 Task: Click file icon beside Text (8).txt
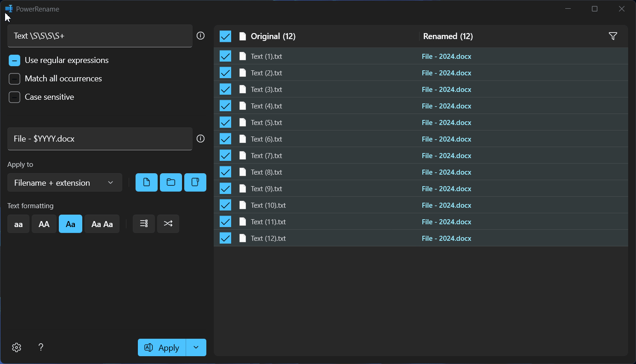pyautogui.click(x=243, y=172)
